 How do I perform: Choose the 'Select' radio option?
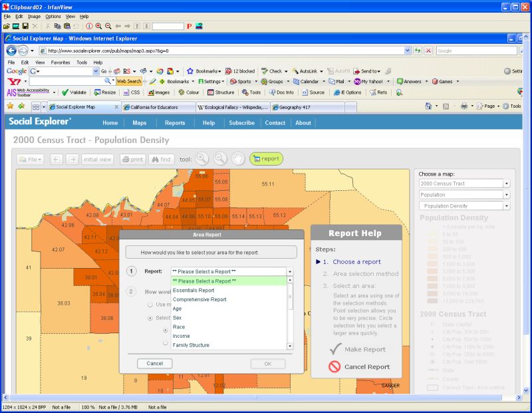pyautogui.click(x=150, y=318)
